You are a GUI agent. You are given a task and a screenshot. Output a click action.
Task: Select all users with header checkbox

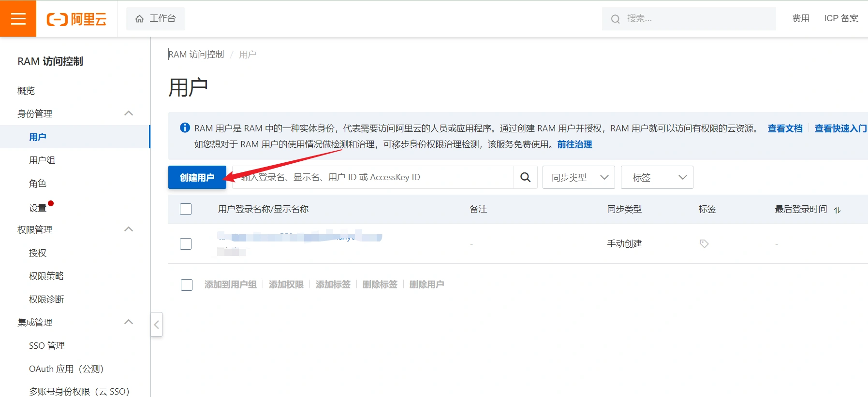[186, 209]
